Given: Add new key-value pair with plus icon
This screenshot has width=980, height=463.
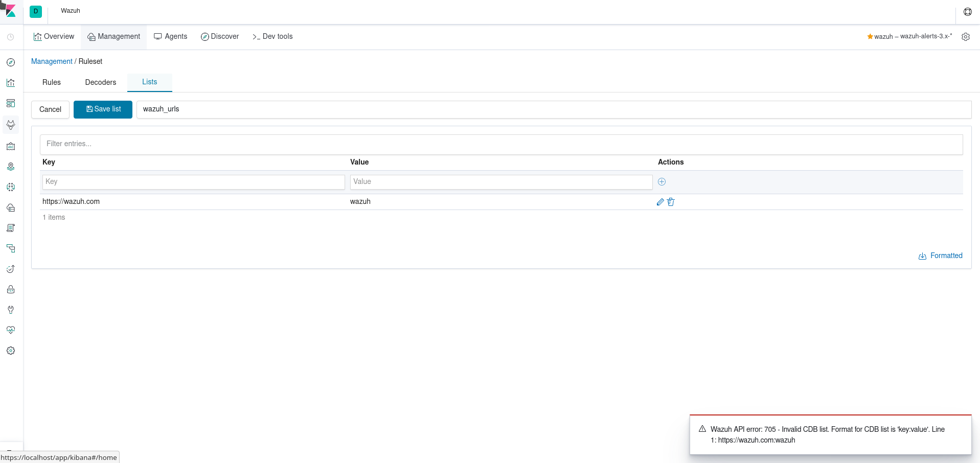Looking at the screenshot, I should 662,182.
